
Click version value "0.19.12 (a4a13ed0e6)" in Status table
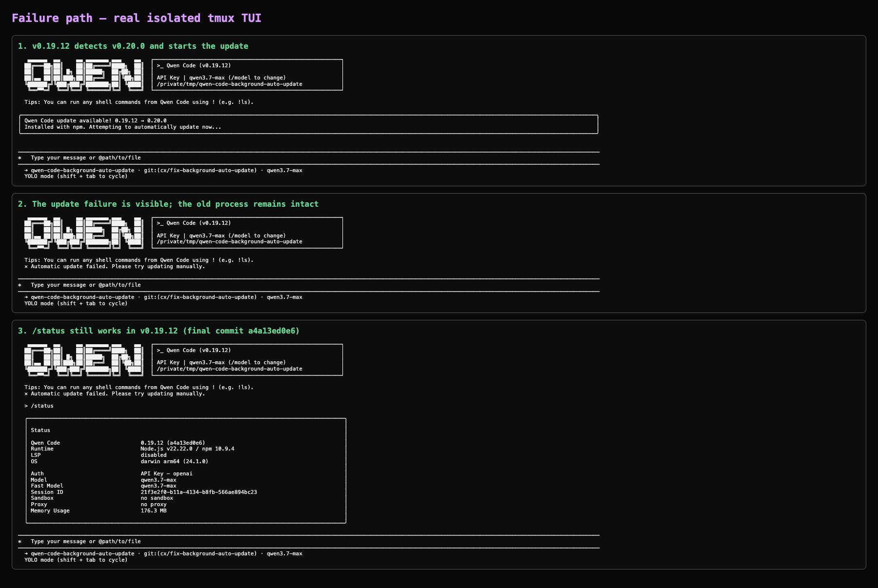pos(173,443)
